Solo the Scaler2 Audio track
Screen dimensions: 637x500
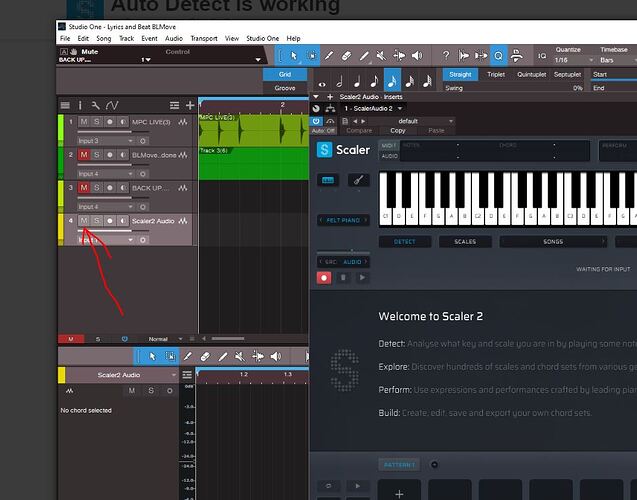[97, 221]
